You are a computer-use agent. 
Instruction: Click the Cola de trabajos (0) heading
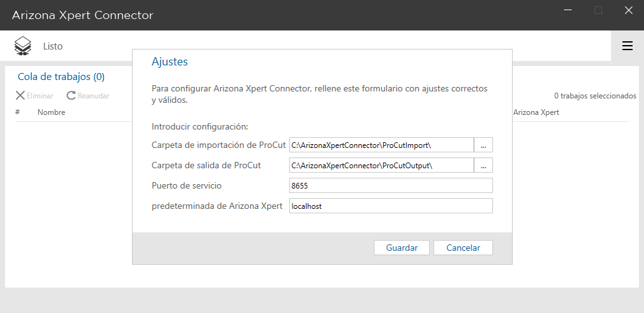click(61, 76)
